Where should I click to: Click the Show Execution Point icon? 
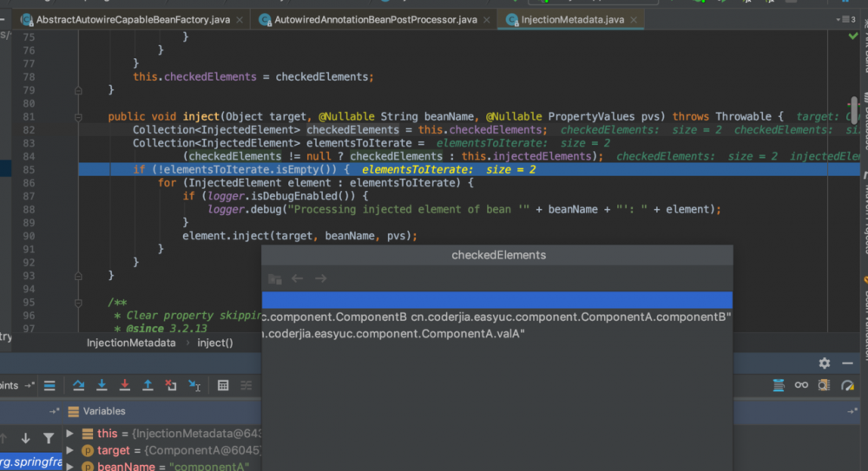[x=49, y=386]
